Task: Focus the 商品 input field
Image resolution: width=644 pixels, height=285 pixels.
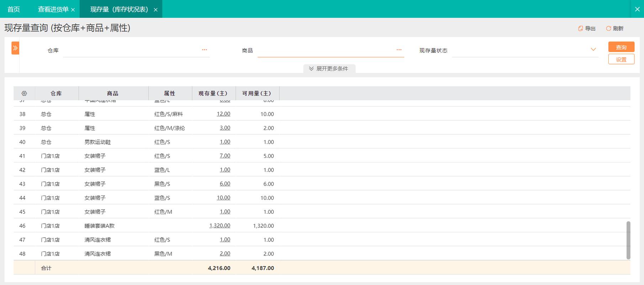Action: pyautogui.click(x=331, y=50)
